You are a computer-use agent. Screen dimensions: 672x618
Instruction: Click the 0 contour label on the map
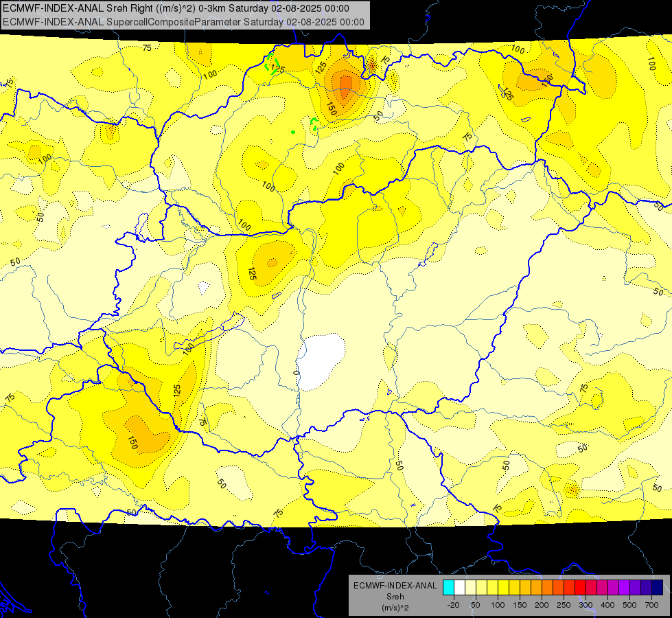point(296,373)
